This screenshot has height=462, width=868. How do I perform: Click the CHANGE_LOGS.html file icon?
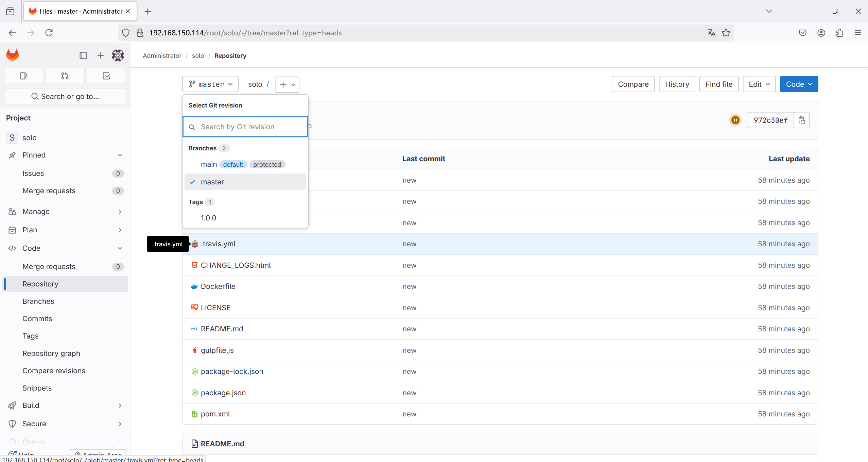pos(194,265)
